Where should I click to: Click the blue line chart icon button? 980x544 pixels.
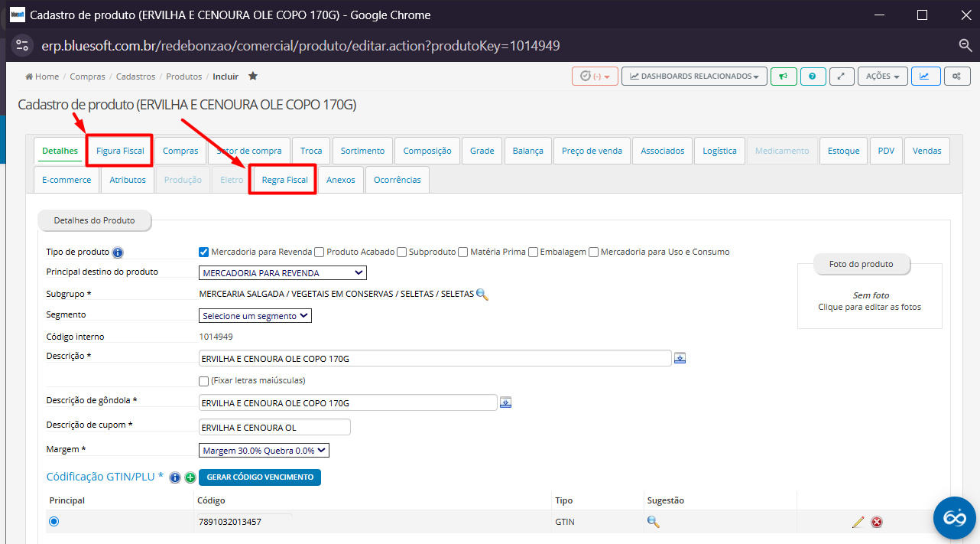[925, 77]
